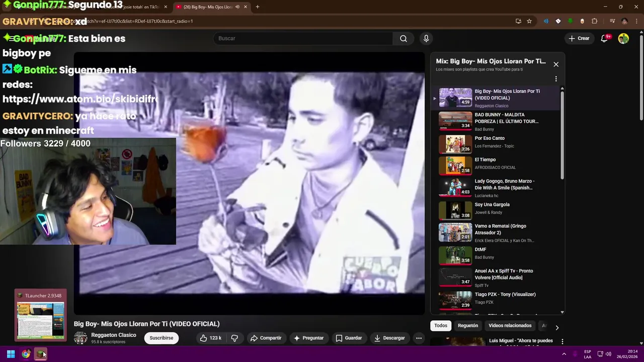Click the taskbar volume speaker icon
The height and width of the screenshot is (362, 644).
608,354
